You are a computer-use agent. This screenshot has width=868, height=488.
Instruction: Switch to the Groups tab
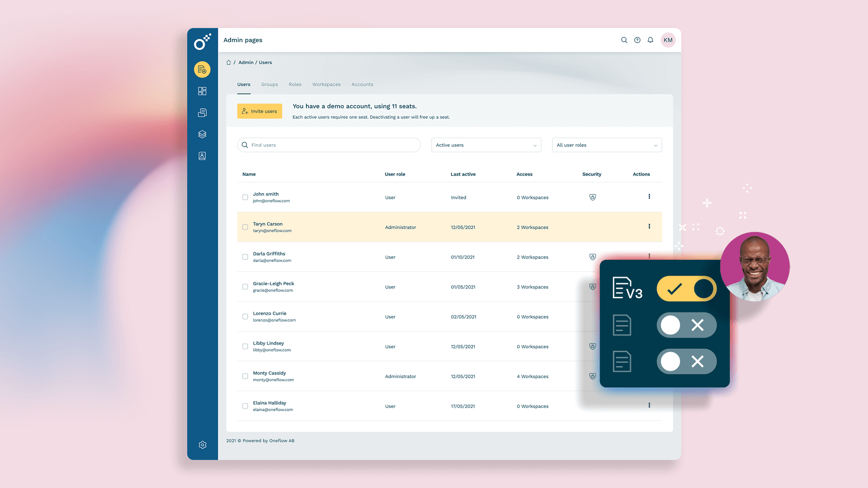coord(269,84)
